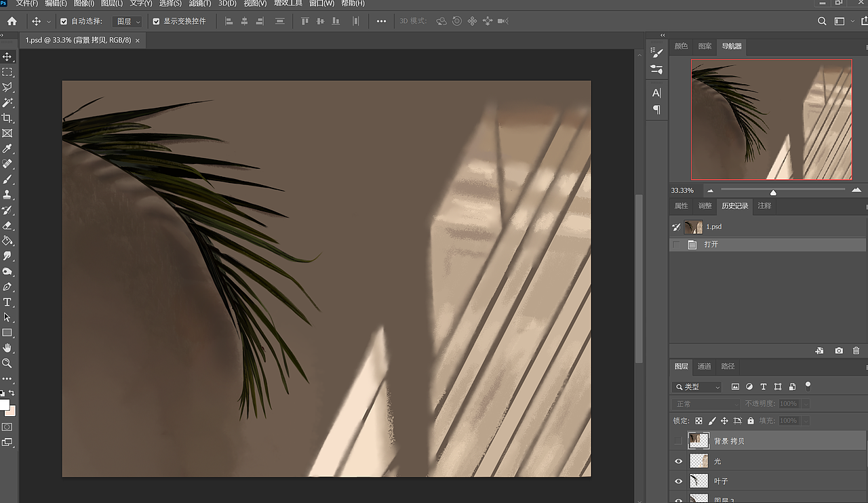Filter layers by shape layers

tap(778, 386)
